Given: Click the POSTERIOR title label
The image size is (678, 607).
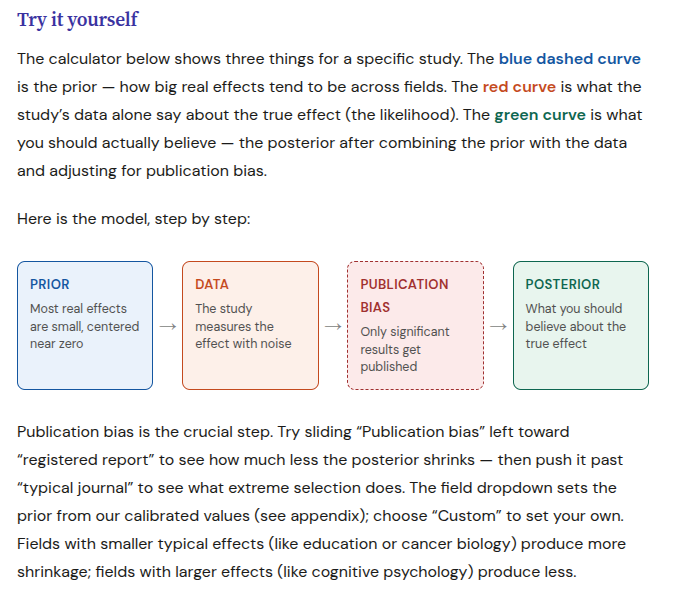Looking at the screenshot, I should pyautogui.click(x=563, y=284).
